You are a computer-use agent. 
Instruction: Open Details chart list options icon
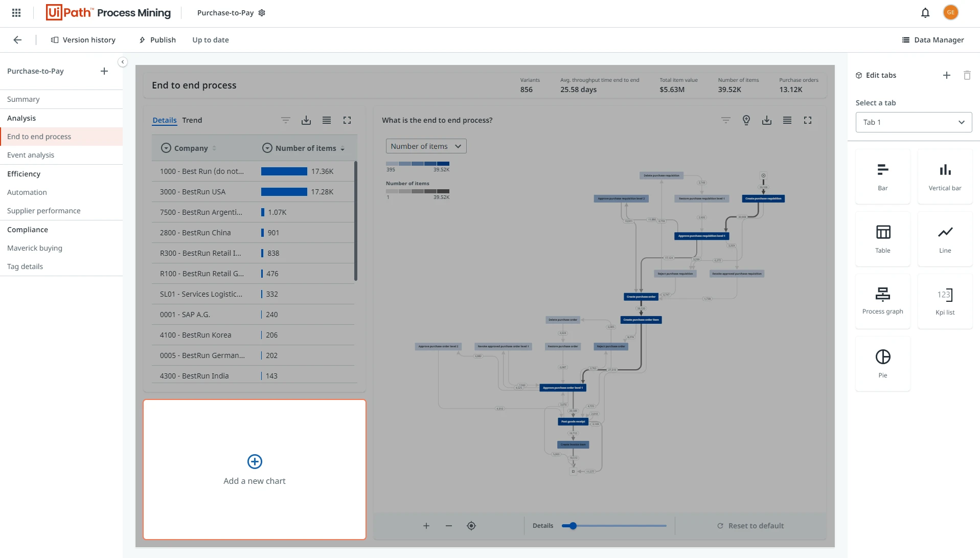click(x=327, y=120)
